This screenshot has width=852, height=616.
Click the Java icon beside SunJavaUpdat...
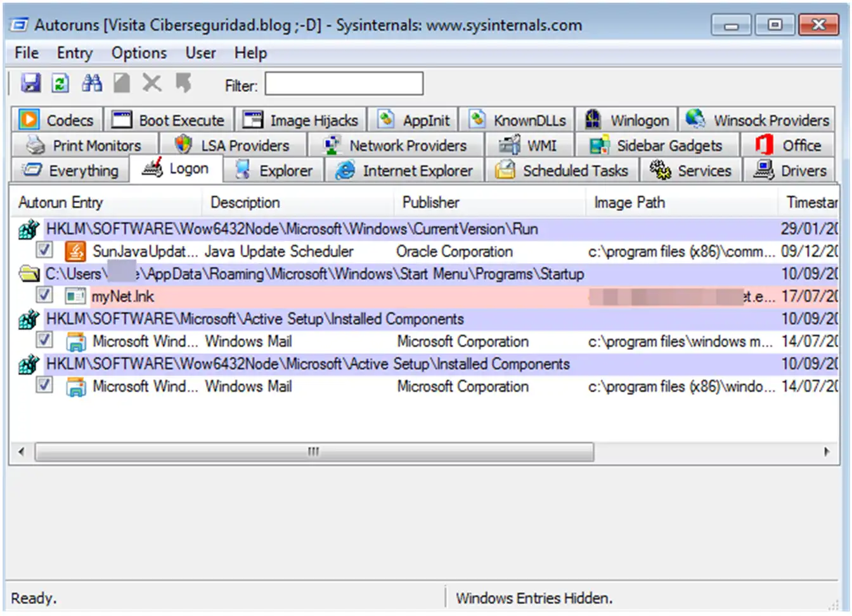75,252
